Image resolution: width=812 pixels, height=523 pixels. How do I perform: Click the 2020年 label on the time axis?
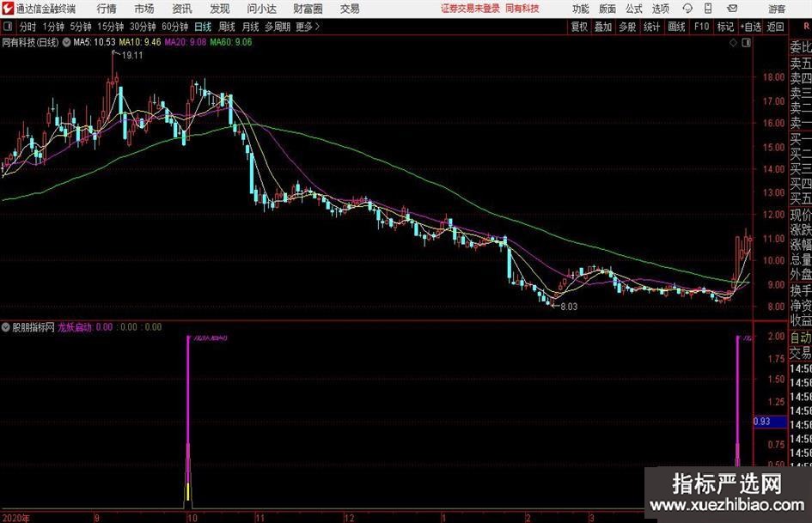click(x=16, y=518)
